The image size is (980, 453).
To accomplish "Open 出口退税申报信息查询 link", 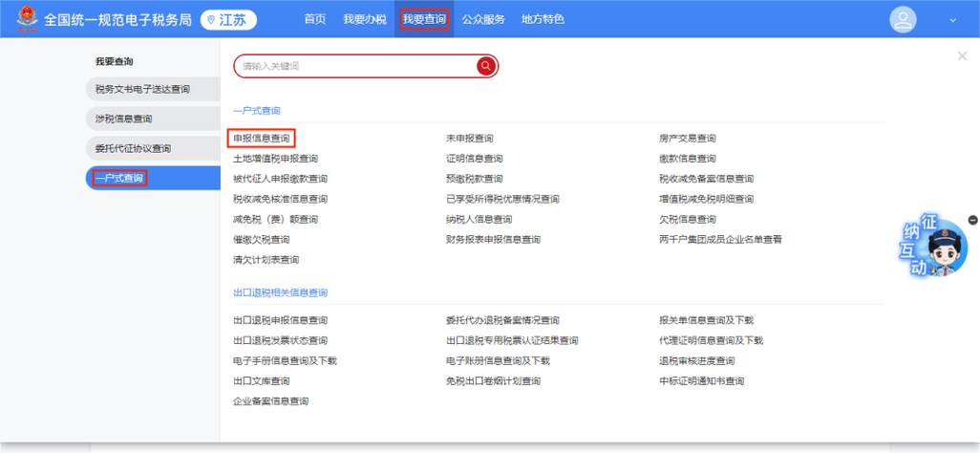I will tap(280, 320).
